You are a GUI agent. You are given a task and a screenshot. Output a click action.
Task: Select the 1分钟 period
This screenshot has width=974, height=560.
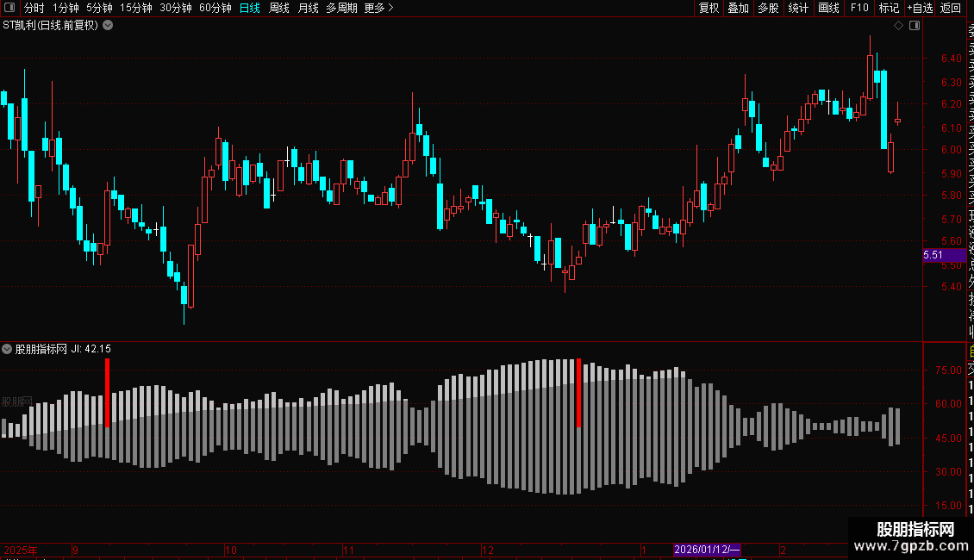point(66,8)
